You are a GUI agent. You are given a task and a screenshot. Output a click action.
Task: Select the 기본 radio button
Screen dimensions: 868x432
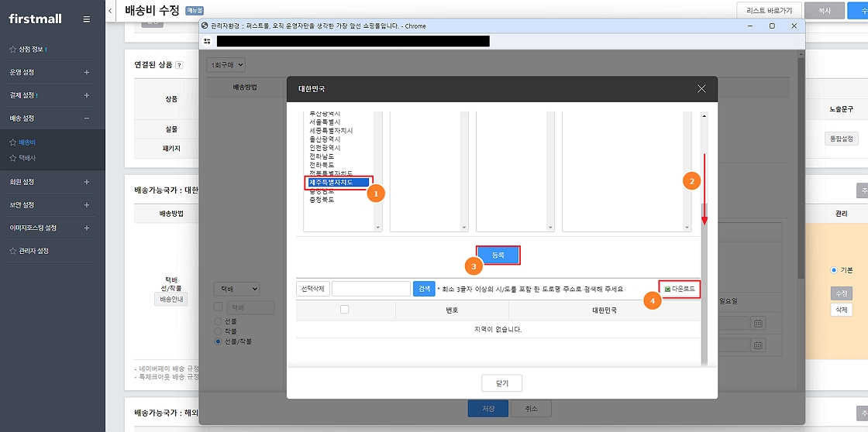pos(834,270)
